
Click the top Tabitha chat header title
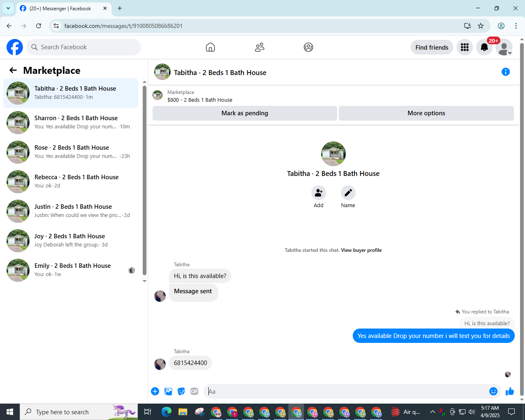tap(220, 73)
